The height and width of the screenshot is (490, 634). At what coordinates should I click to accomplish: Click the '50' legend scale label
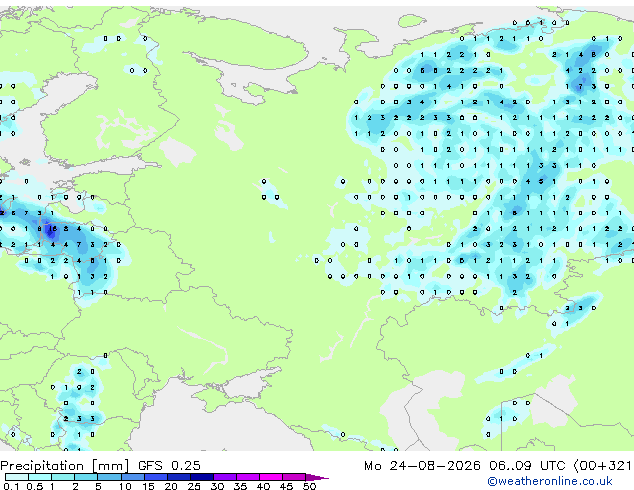(309, 486)
